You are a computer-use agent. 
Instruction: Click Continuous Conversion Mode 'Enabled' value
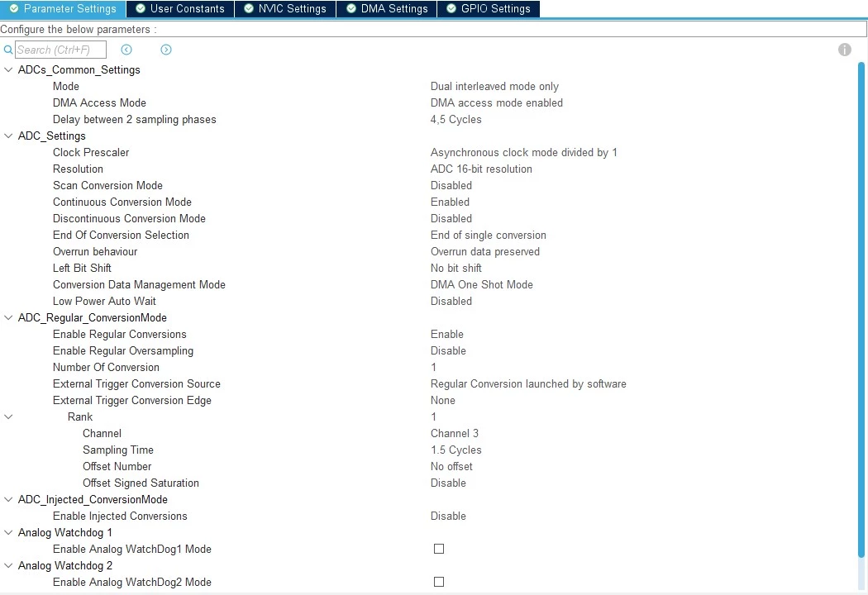tap(450, 202)
